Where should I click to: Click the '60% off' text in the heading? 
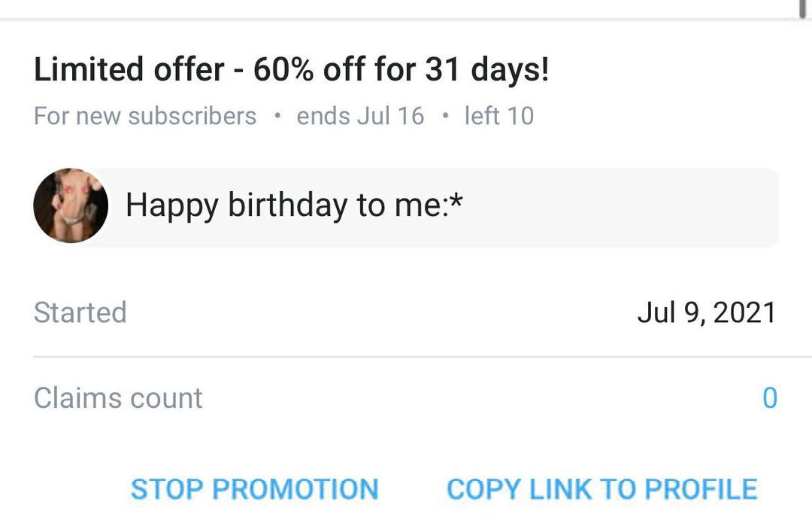pyautogui.click(x=307, y=70)
